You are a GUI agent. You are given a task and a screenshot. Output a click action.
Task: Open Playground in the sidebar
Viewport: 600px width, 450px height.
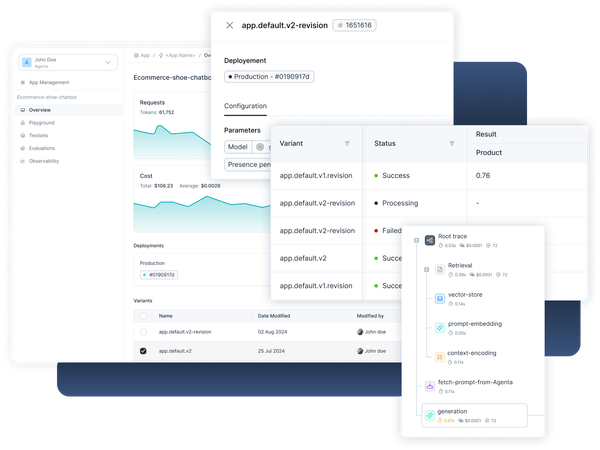(42, 122)
